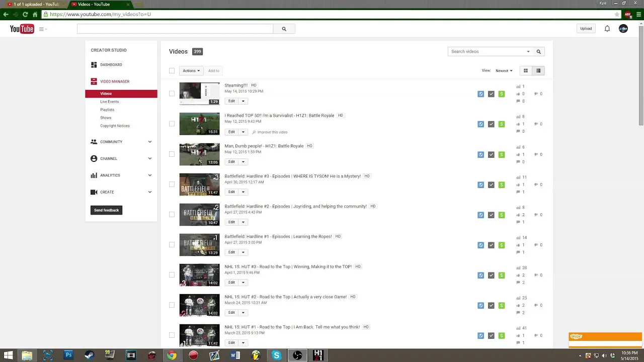Click the privacy globe icon for Steaming!!!!
Image resolution: width=644 pixels, height=362 pixels.
click(480, 94)
